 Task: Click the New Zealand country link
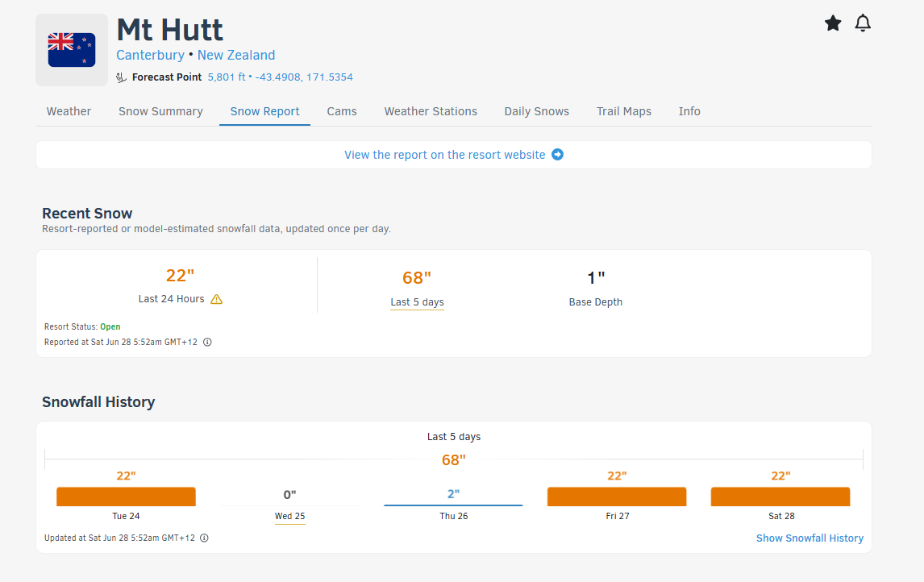click(x=236, y=56)
